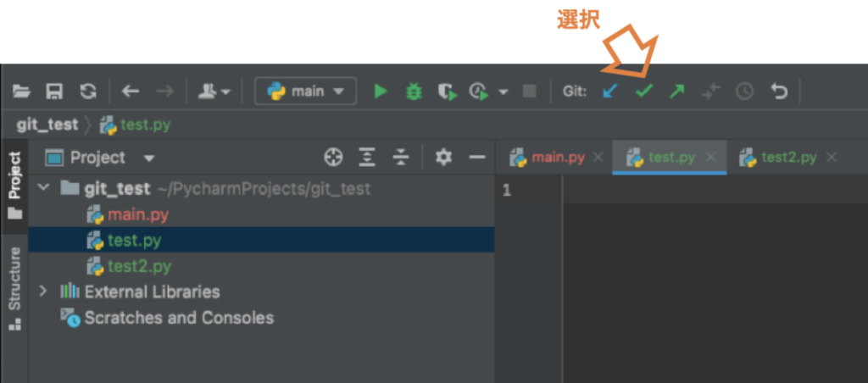Save all files using the floppy icon
The height and width of the screenshot is (383, 868).
(x=54, y=92)
